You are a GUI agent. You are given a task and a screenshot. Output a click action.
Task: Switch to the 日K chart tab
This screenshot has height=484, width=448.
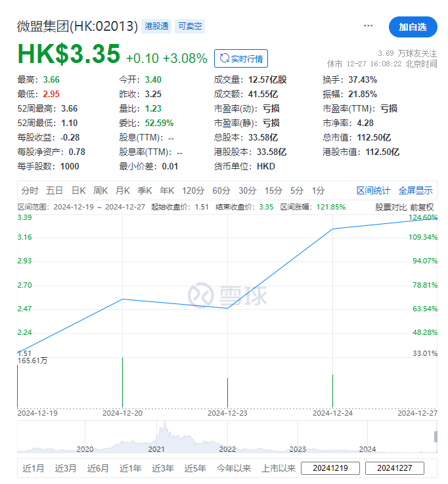(78, 190)
